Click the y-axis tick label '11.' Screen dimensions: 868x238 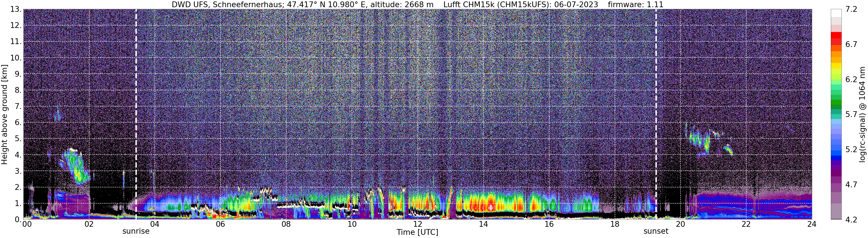coord(16,42)
